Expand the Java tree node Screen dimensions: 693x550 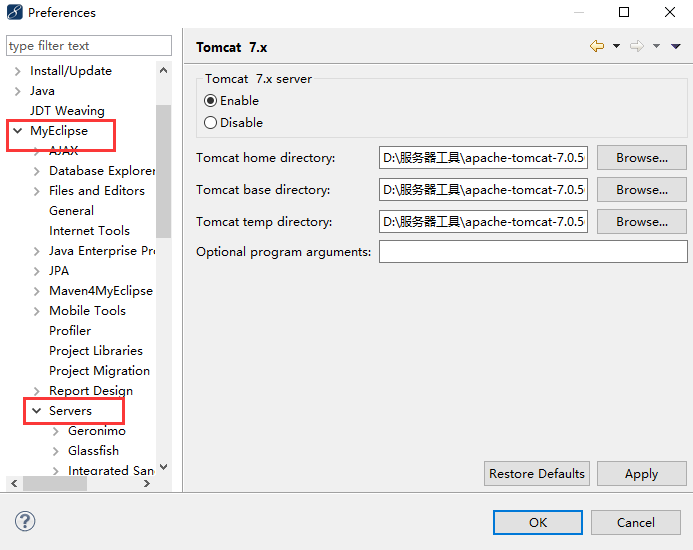17,91
